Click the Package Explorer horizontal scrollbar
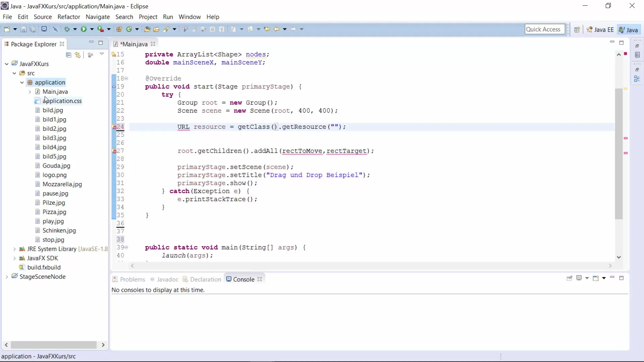Image resolution: width=644 pixels, height=362 pixels. pyautogui.click(x=54, y=345)
